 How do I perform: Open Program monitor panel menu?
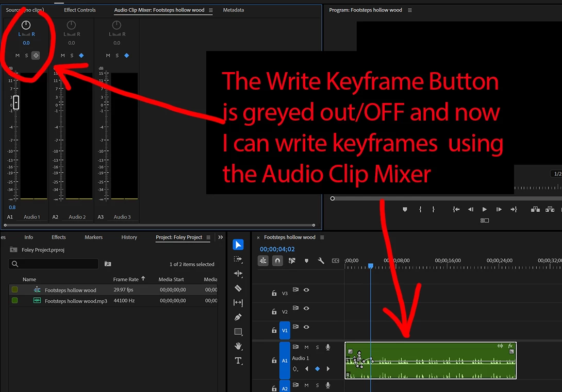pos(410,10)
